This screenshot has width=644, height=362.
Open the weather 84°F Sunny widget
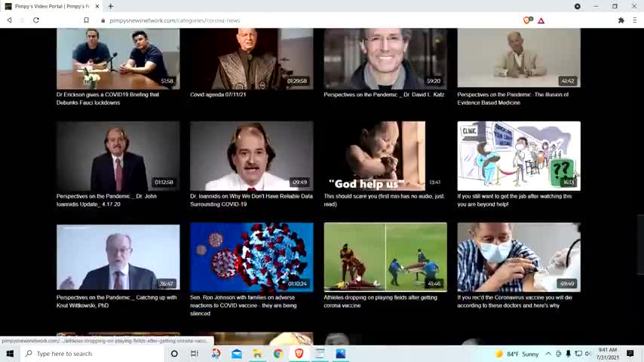[517, 354]
